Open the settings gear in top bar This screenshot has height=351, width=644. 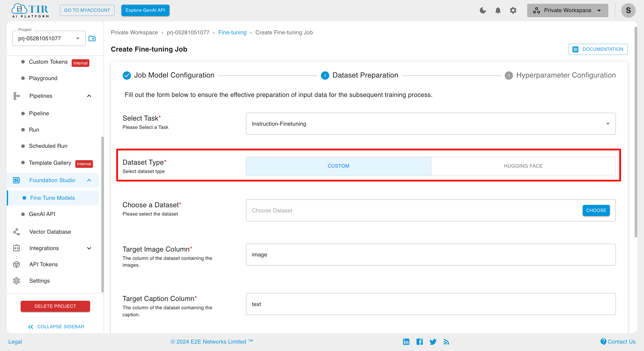[x=513, y=10]
